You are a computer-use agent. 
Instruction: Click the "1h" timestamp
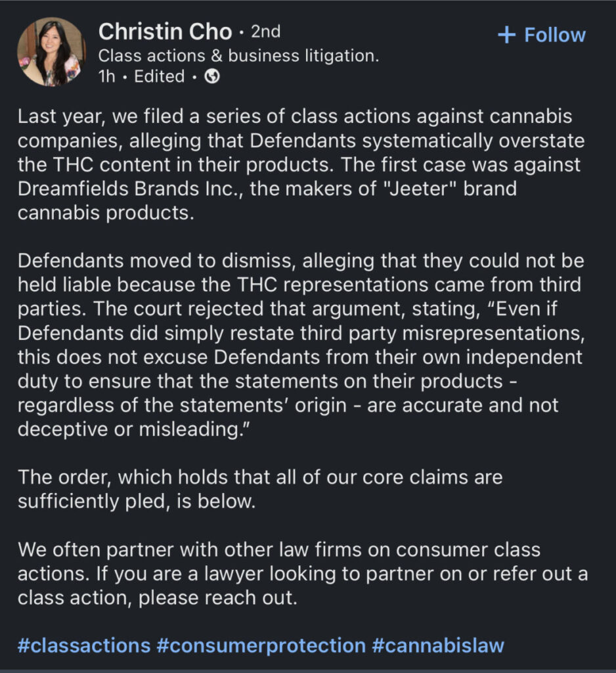[107, 76]
